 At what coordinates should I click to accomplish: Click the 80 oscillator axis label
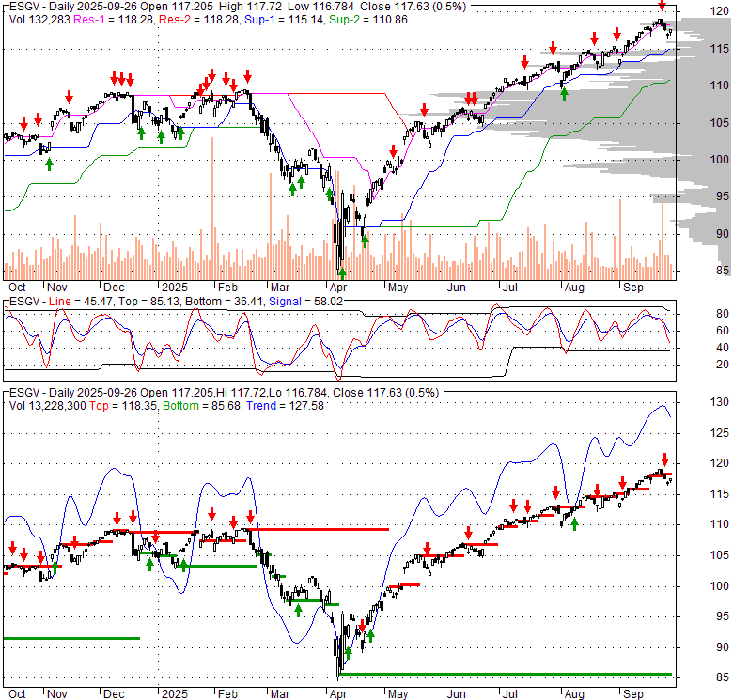(723, 314)
